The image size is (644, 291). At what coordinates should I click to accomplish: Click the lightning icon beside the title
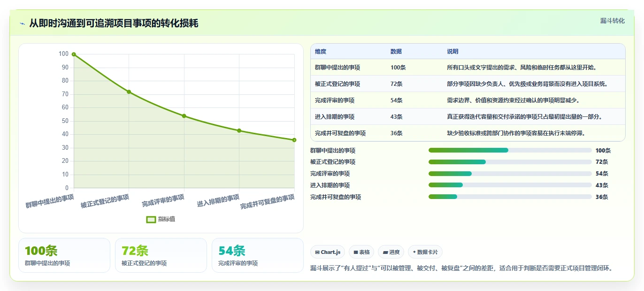[x=22, y=23]
